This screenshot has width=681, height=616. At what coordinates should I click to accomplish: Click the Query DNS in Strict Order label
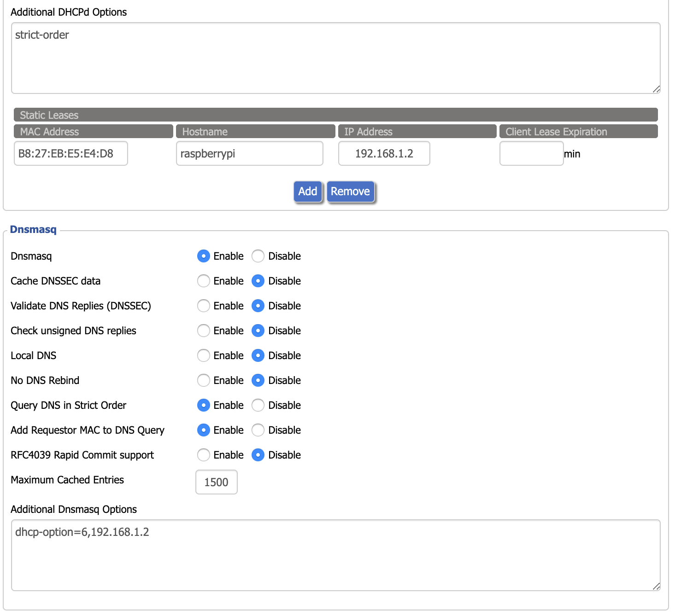(68, 405)
